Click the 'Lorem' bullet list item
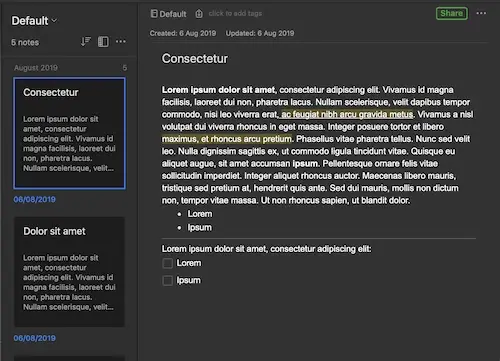 pyautogui.click(x=200, y=214)
